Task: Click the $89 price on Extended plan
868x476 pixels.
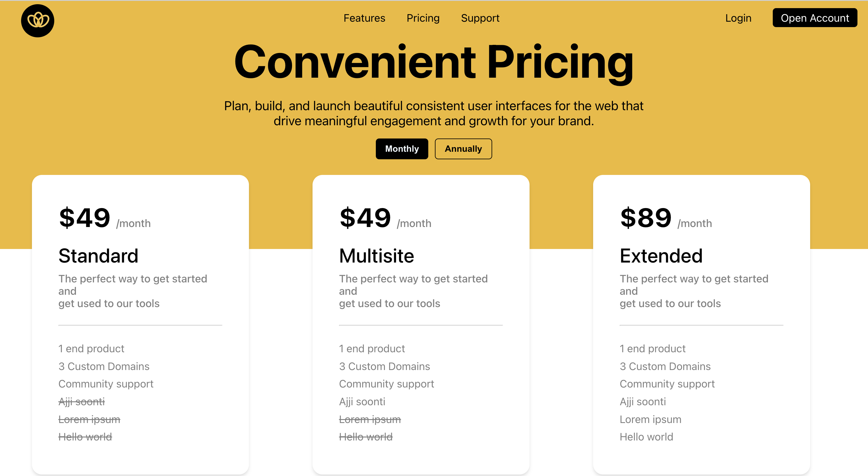Action: [645, 218]
